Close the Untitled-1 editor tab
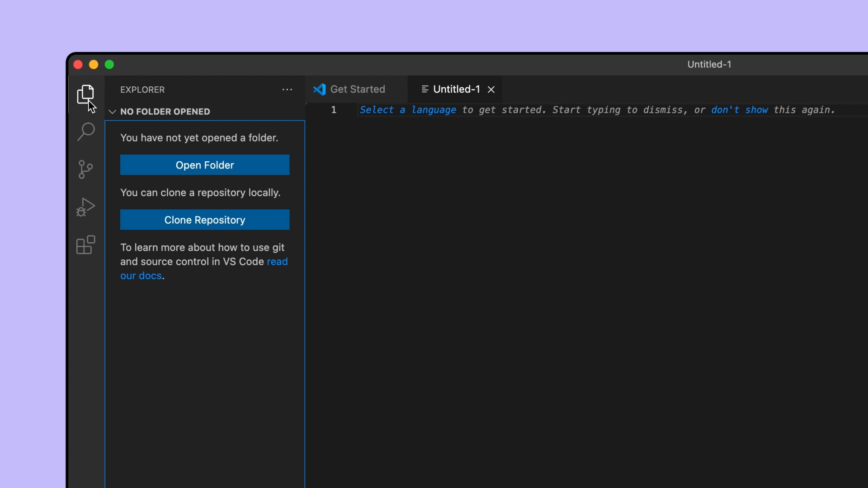The height and width of the screenshot is (488, 868). tap(491, 89)
